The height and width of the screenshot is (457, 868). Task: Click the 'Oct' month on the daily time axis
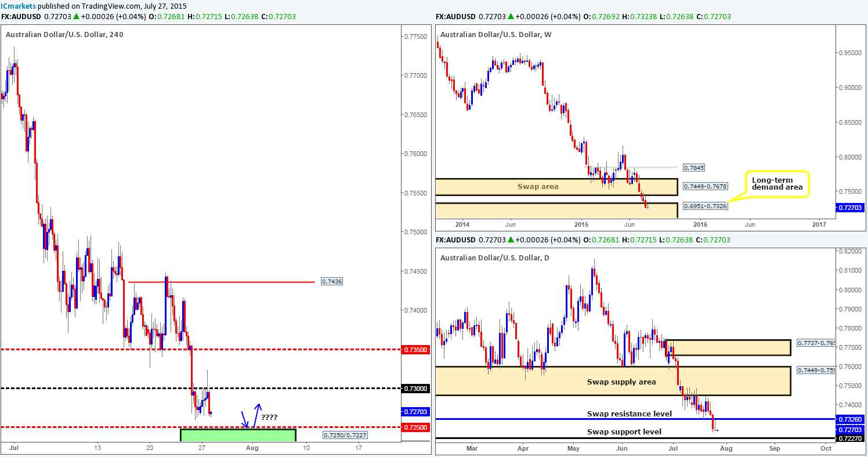coord(825,448)
